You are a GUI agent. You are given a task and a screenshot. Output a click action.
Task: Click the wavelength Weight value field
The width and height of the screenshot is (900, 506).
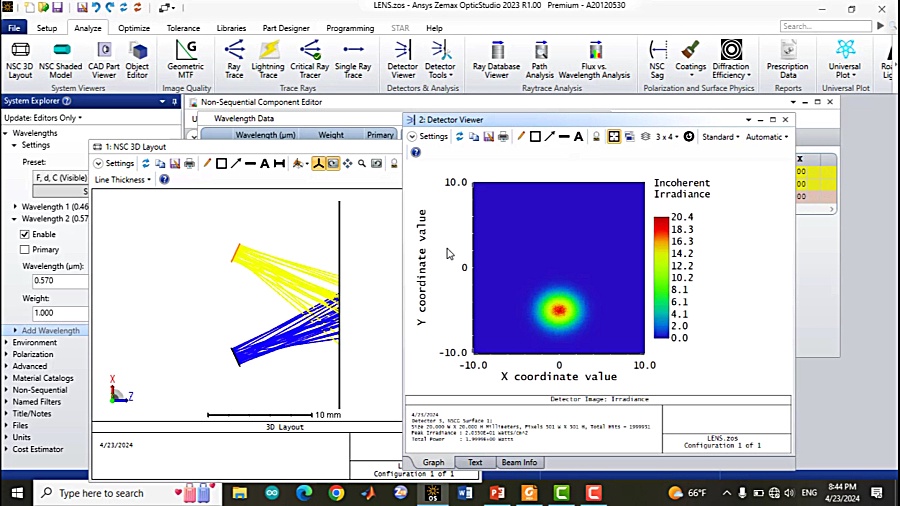(60, 313)
